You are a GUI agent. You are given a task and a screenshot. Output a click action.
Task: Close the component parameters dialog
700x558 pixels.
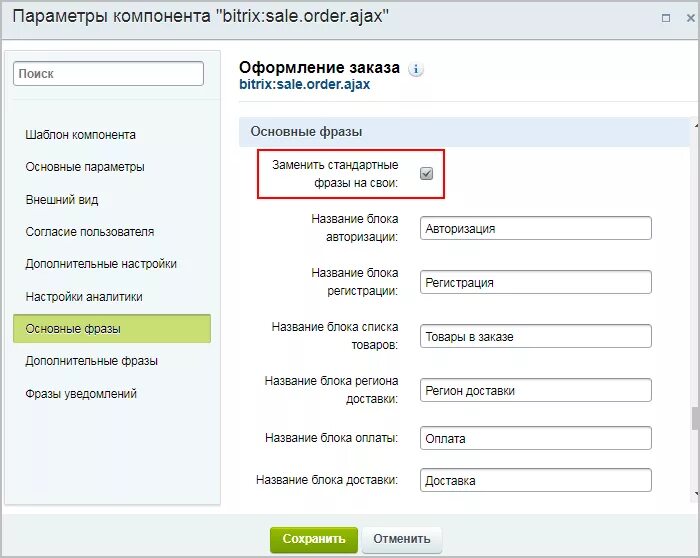tap(690, 18)
